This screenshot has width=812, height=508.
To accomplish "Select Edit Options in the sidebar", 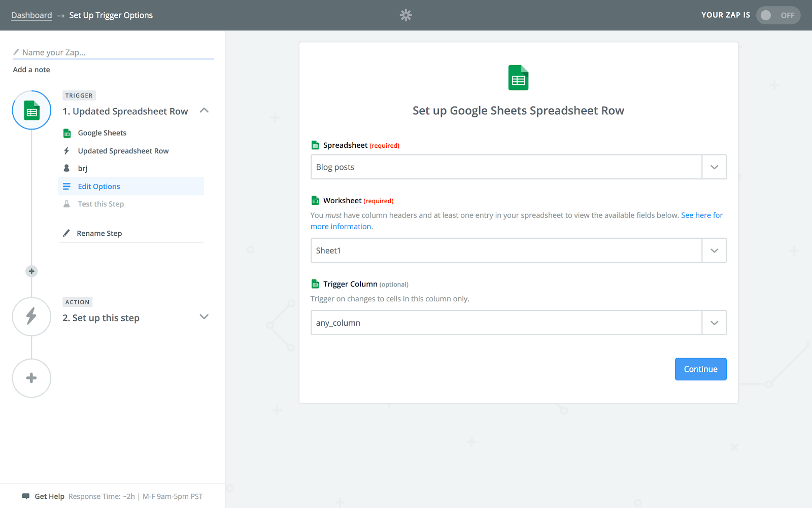I will click(131, 186).
